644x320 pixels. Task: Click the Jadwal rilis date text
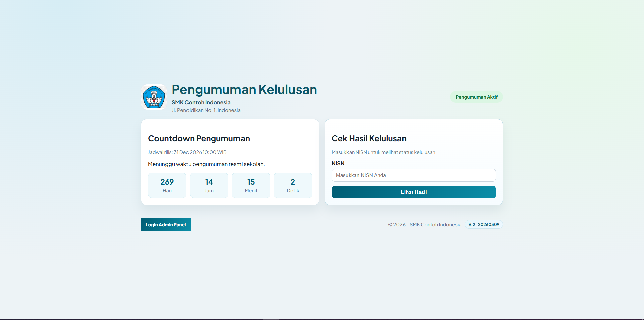pyautogui.click(x=187, y=152)
